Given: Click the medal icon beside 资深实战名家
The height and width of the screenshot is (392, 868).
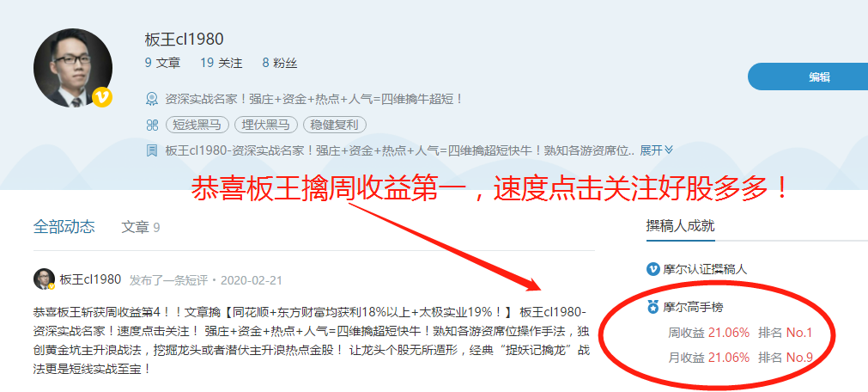Looking at the screenshot, I should [152, 100].
